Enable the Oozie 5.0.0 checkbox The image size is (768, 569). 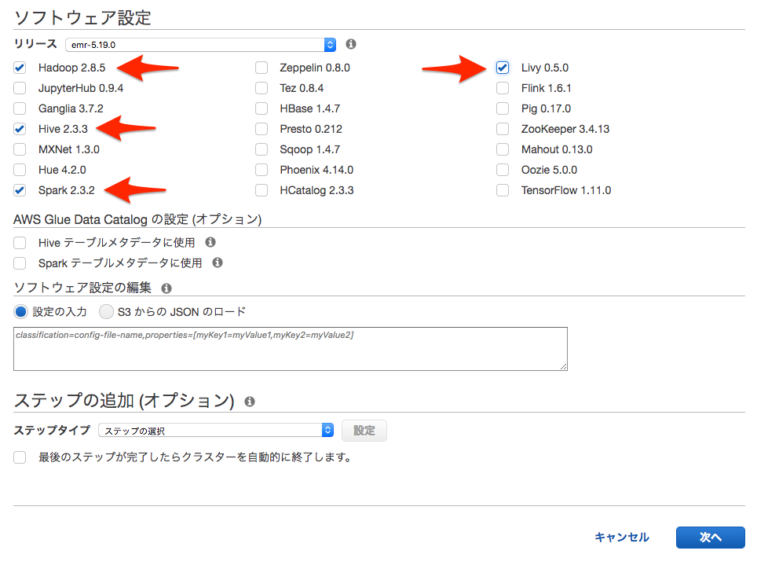[x=503, y=170]
